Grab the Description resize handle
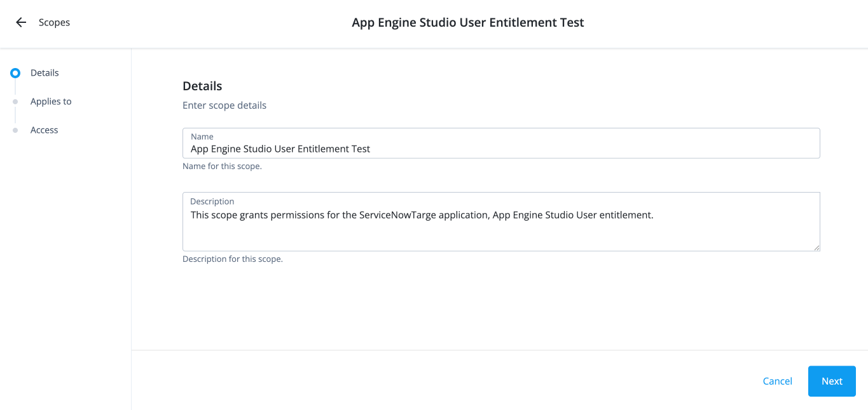 (816, 247)
